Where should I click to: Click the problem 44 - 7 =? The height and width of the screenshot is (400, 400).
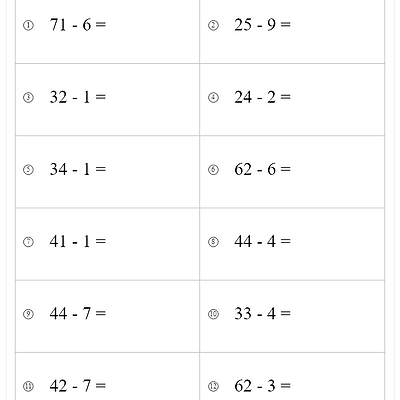[78, 314]
